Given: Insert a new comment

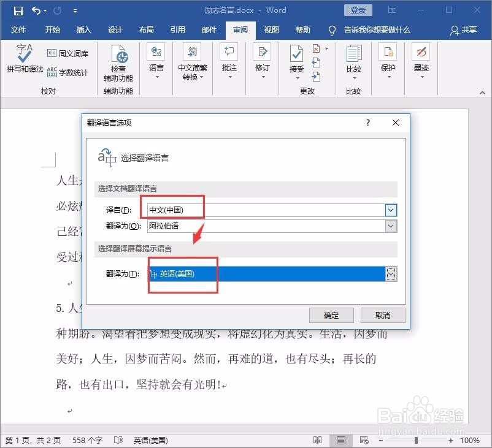Looking at the screenshot, I should click(228, 58).
